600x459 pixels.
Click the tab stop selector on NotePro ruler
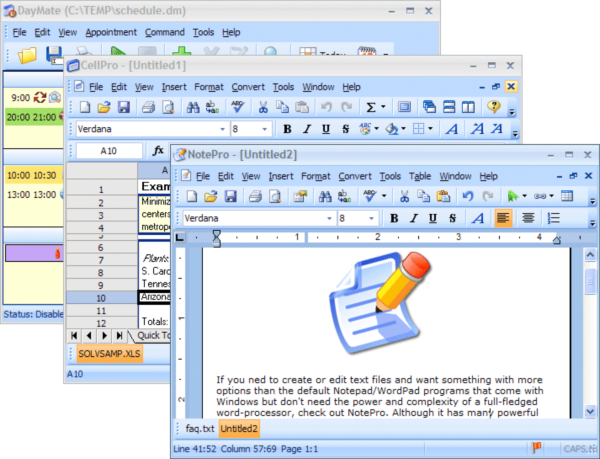point(179,238)
